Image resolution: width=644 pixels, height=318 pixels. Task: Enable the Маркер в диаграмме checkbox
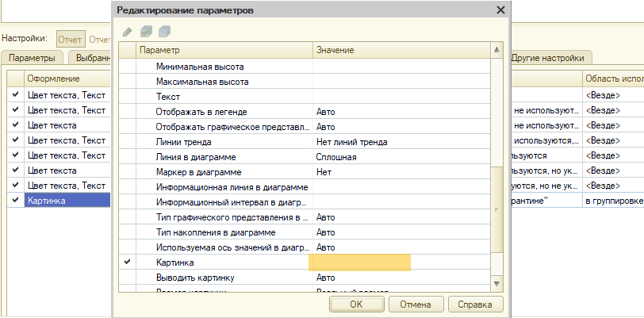tap(128, 172)
